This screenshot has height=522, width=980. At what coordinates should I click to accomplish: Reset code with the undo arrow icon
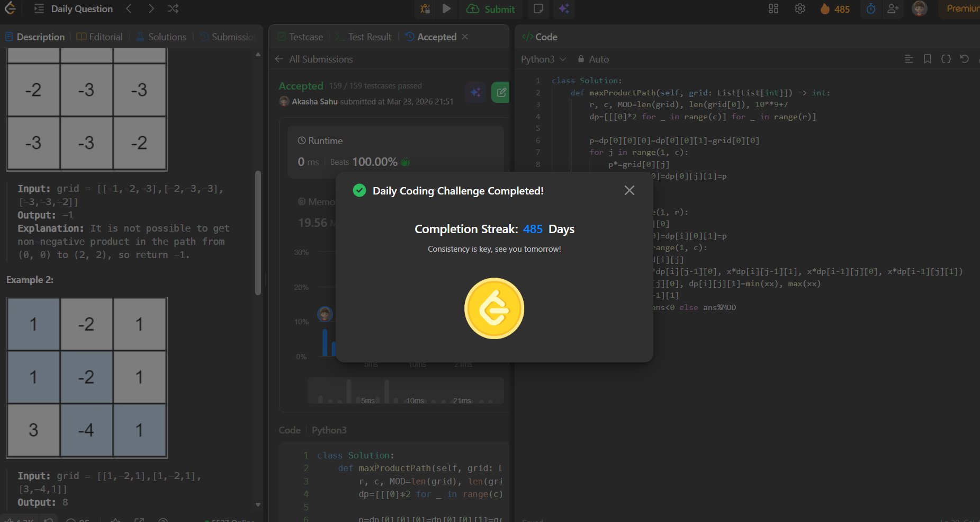tap(965, 59)
